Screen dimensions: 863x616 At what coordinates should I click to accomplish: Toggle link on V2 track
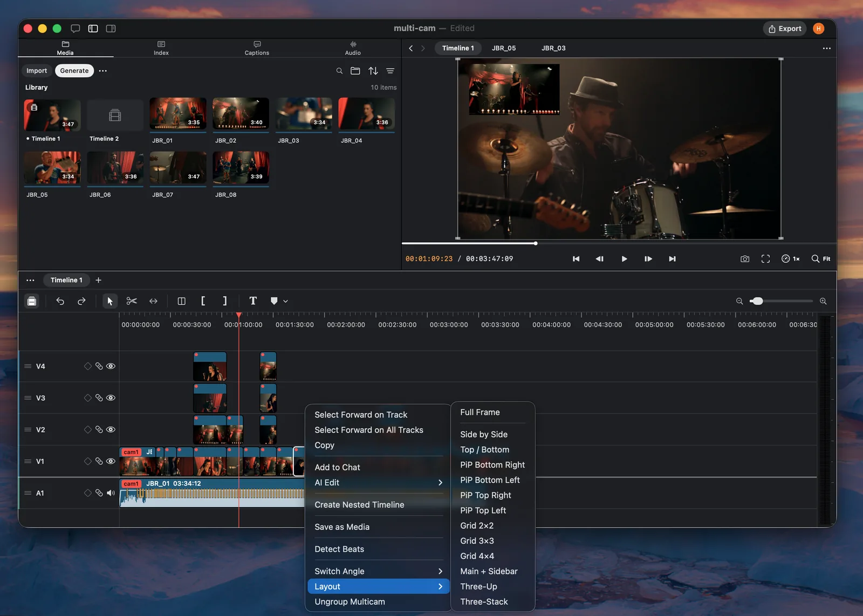[99, 430]
